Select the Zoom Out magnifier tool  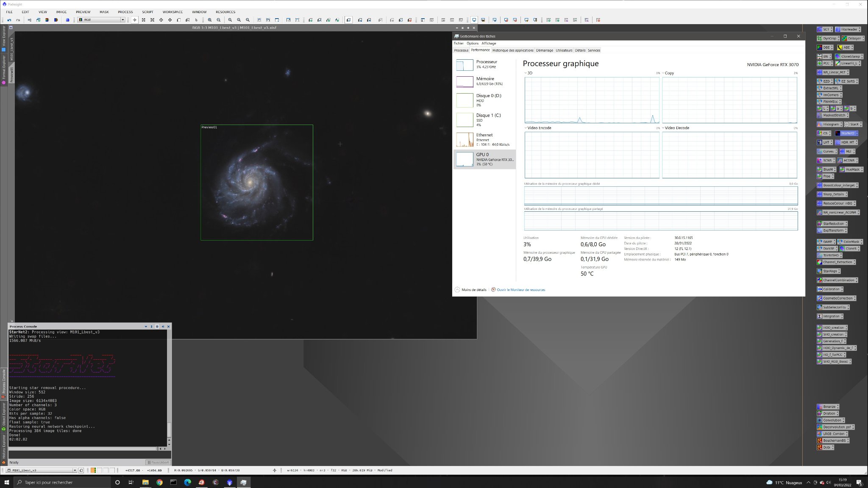pyautogui.click(x=219, y=20)
